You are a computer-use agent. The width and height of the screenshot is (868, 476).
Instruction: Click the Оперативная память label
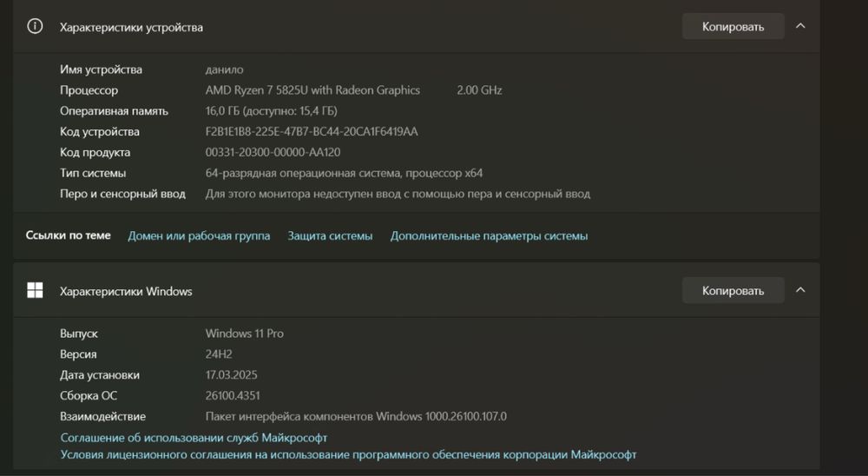click(114, 111)
